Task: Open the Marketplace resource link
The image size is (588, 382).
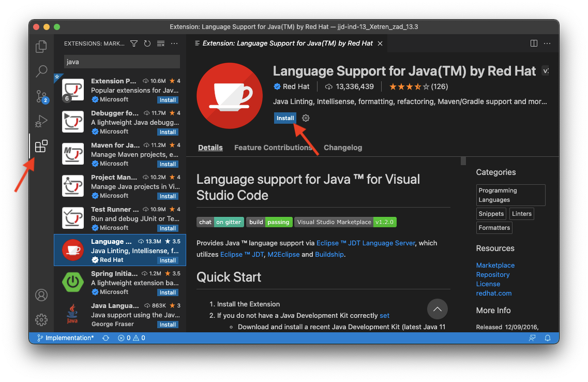Action: click(495, 266)
